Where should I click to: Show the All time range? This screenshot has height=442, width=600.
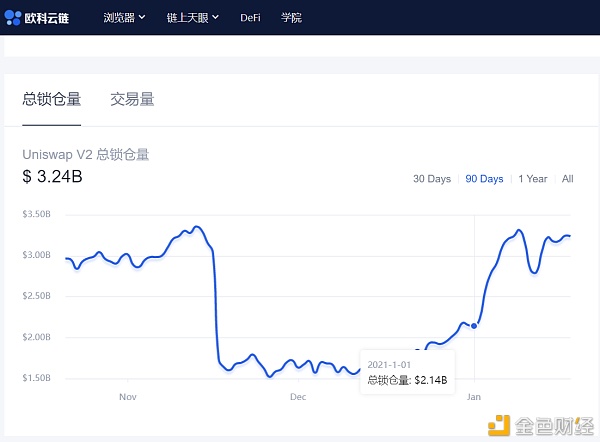tap(567, 179)
